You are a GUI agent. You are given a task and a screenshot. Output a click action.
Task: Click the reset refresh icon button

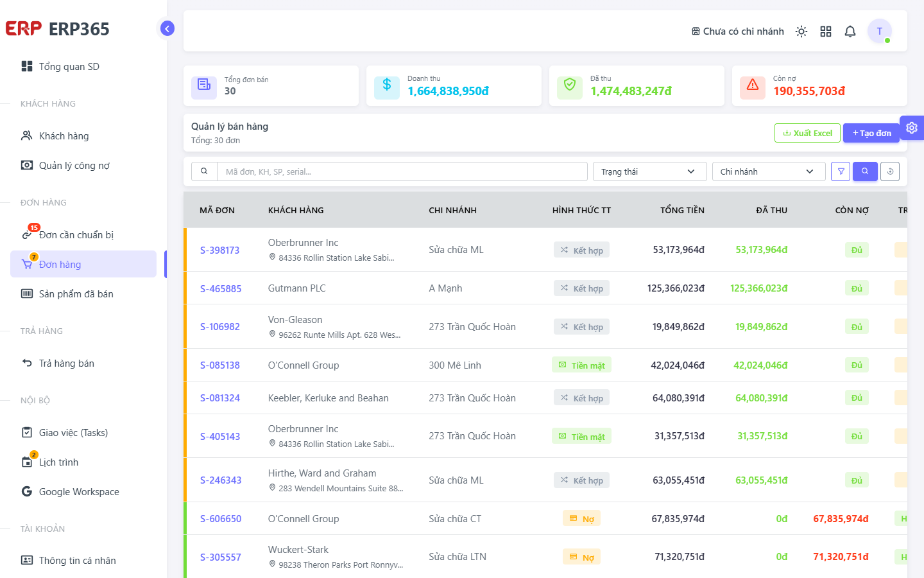[890, 171]
